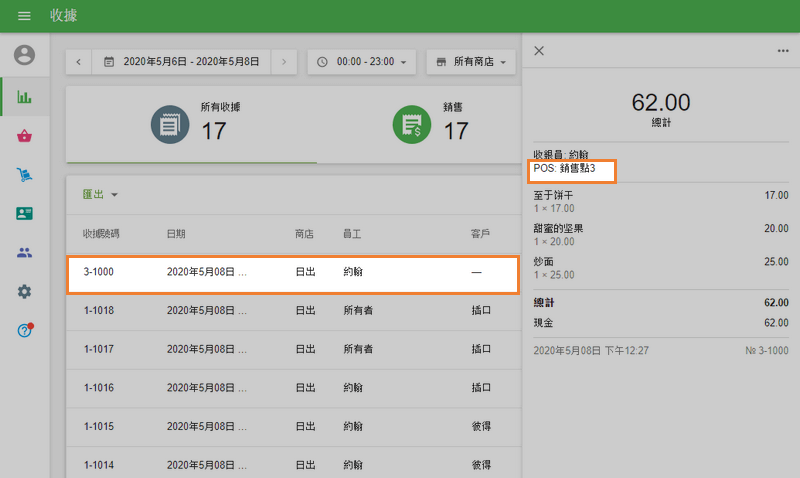Close the receipt detail panel
Screen dimensions: 800x478
point(539,51)
